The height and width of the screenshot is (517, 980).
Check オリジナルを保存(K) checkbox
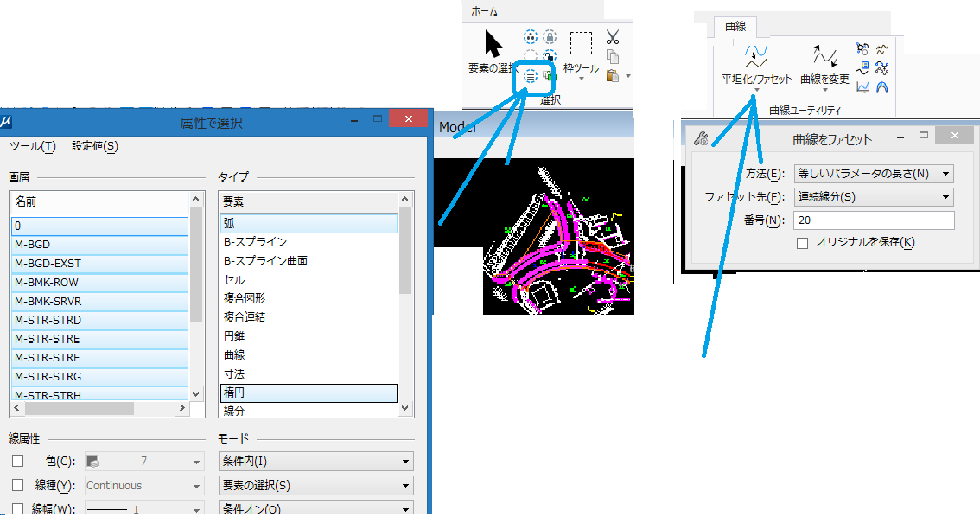pos(803,243)
